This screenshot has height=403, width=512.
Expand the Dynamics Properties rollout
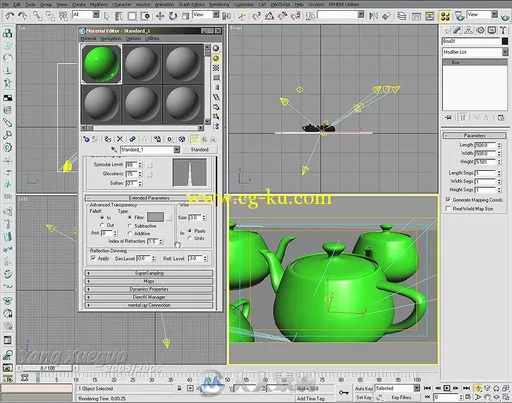(x=149, y=289)
